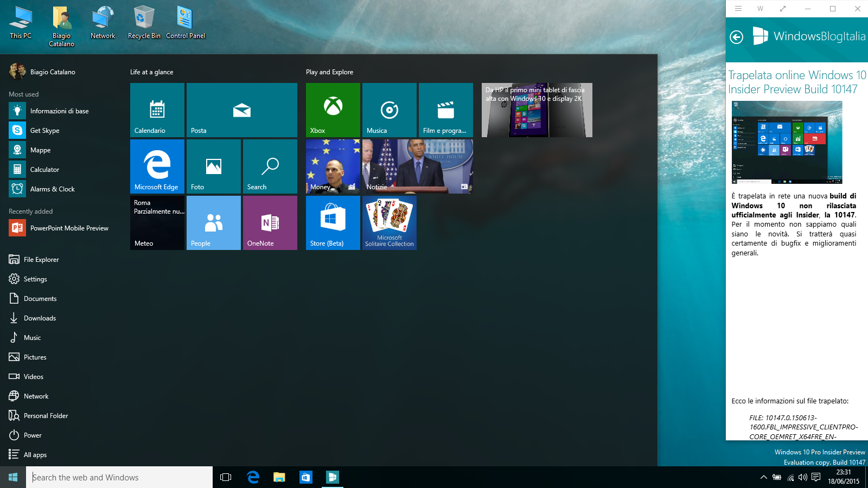Select the Control Panel desktop icon

186,23
